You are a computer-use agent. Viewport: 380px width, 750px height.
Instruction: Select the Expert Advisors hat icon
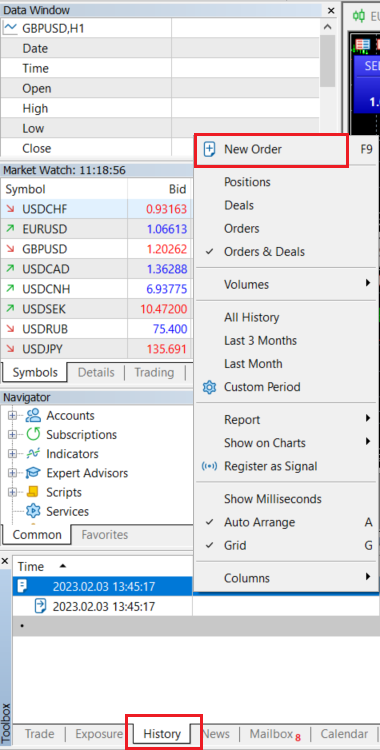[34, 473]
